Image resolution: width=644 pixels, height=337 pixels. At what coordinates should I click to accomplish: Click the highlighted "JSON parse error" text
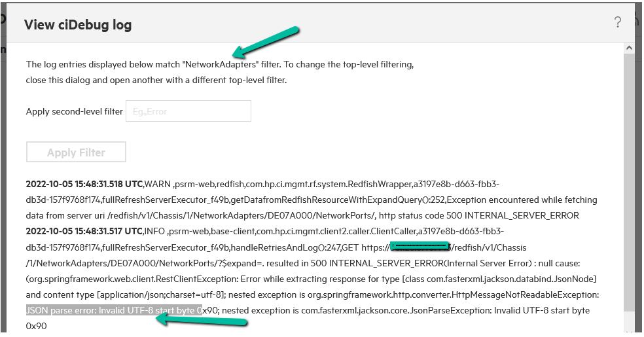[113, 310]
